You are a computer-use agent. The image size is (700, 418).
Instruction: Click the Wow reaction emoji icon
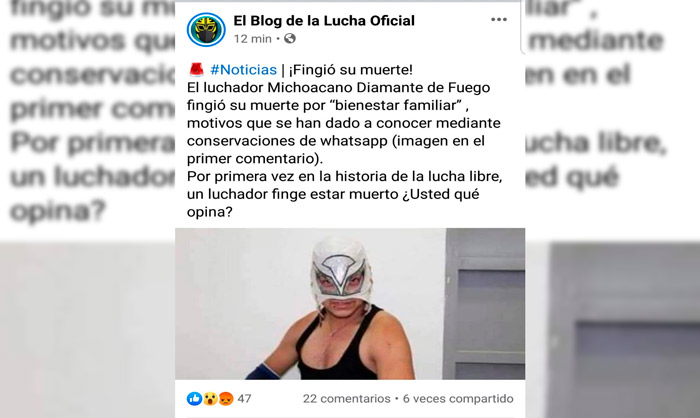point(210,398)
